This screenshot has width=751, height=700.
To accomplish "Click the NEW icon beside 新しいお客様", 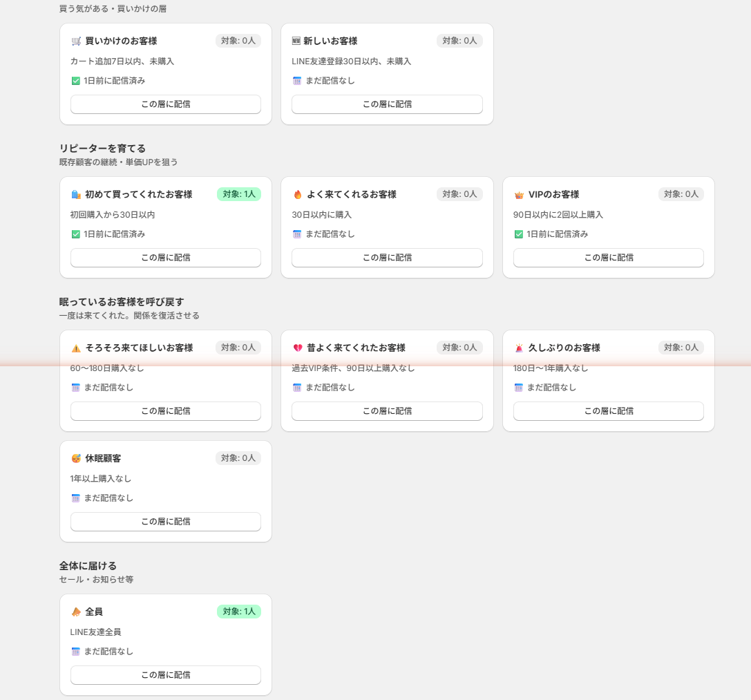I will 296,41.
